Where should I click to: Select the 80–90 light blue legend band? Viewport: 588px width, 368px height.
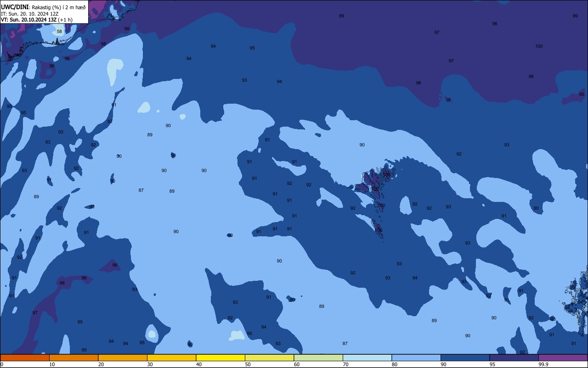pos(416,357)
